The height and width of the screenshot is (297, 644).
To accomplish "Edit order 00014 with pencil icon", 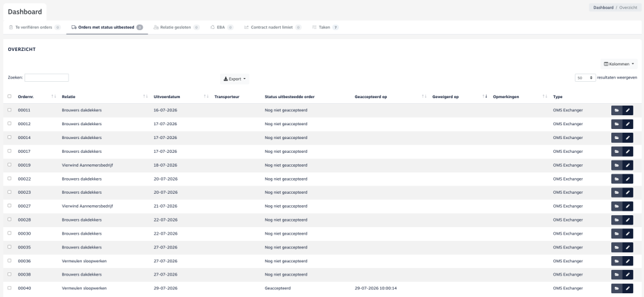I will pyautogui.click(x=628, y=138).
